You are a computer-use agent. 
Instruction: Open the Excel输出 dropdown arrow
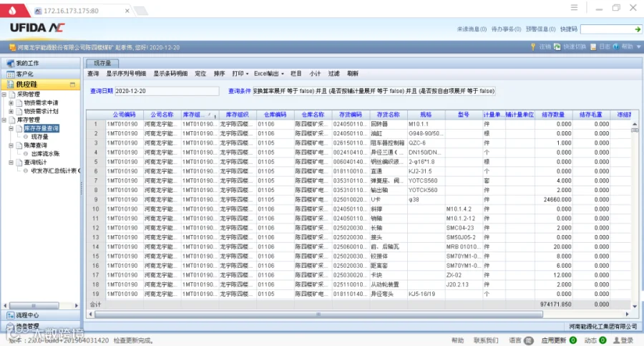283,74
